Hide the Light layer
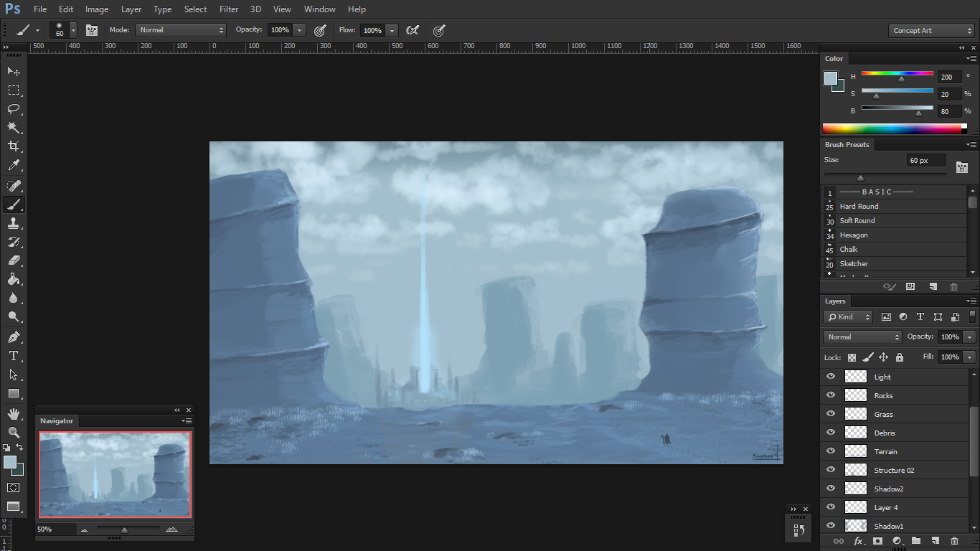 (x=831, y=377)
